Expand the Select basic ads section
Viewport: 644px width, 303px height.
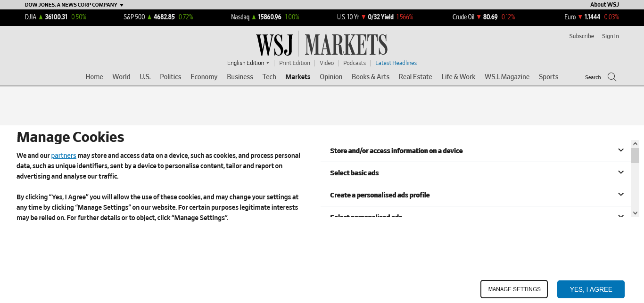click(x=620, y=172)
